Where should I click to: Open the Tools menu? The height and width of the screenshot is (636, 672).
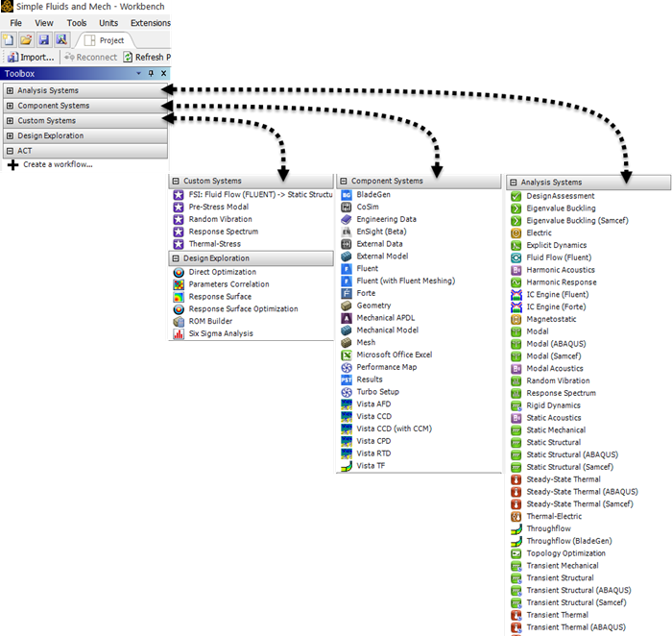[77, 23]
